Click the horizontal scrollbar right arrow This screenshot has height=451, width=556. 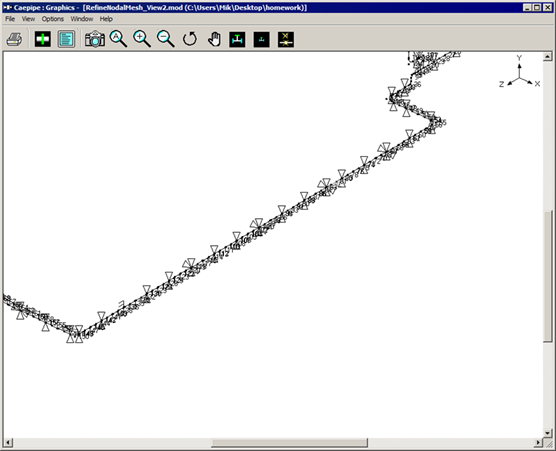(538, 442)
